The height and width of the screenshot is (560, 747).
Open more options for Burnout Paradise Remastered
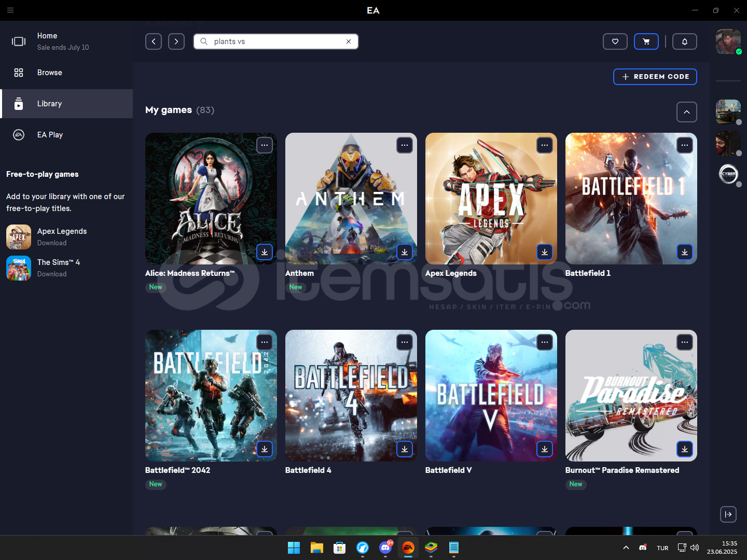coord(685,342)
